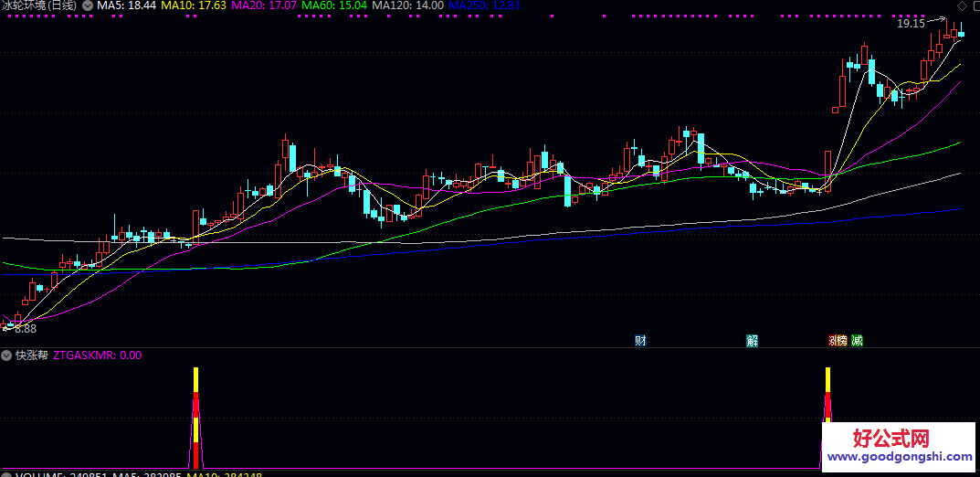Viewport: 980px width, 477px height.
Task: Click the green MA60: 15.04 label
Action: 334,5
